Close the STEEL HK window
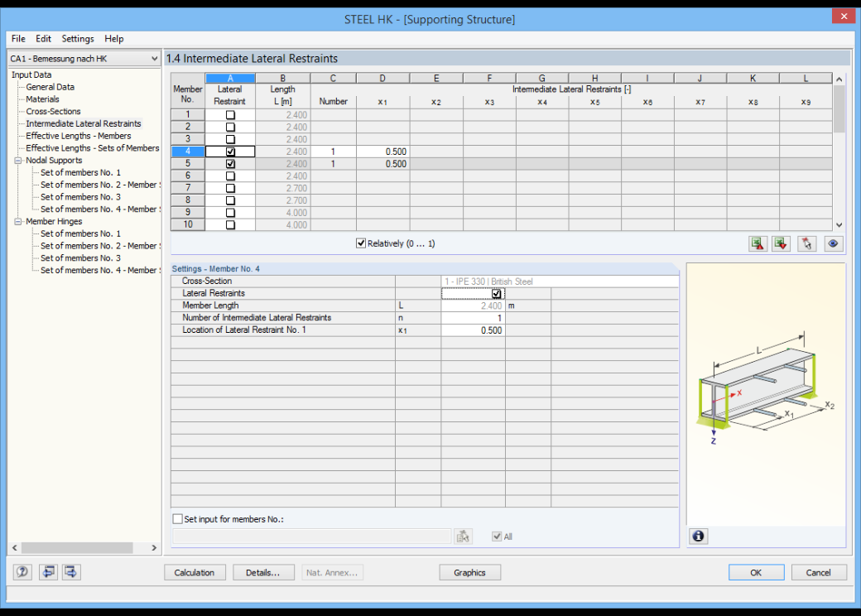The width and height of the screenshot is (861, 616). coord(844,17)
